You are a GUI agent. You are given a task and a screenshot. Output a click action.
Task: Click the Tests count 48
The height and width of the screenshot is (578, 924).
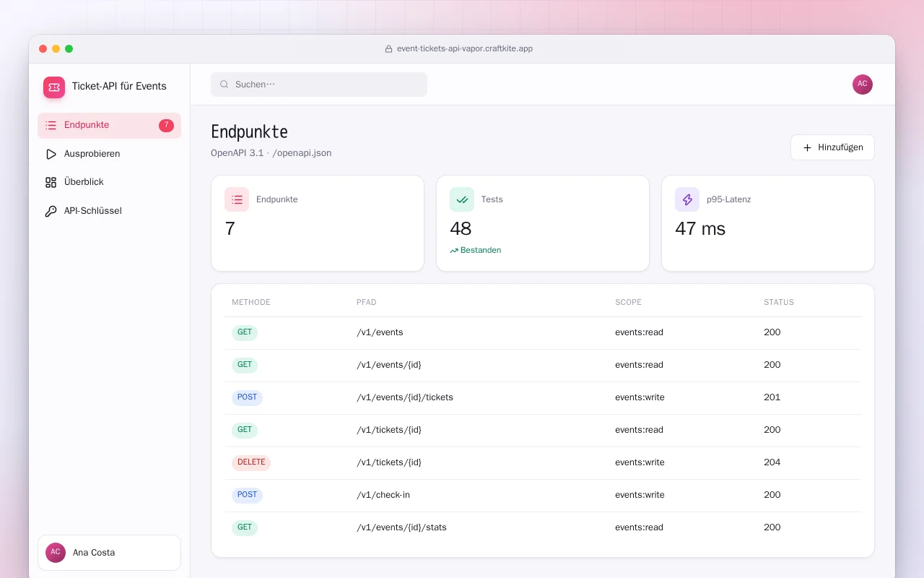tap(461, 229)
